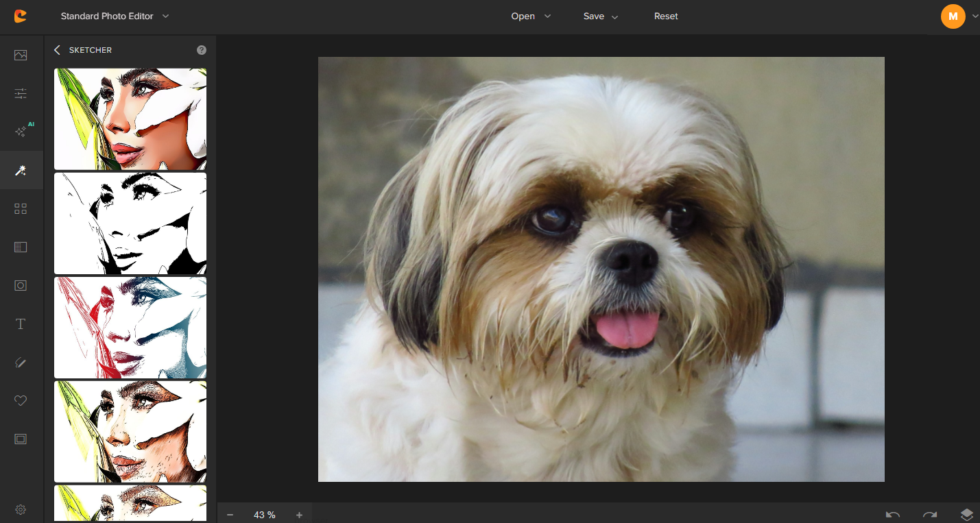Reset all edits
Image resolution: width=980 pixels, height=523 pixels.
pyautogui.click(x=666, y=16)
